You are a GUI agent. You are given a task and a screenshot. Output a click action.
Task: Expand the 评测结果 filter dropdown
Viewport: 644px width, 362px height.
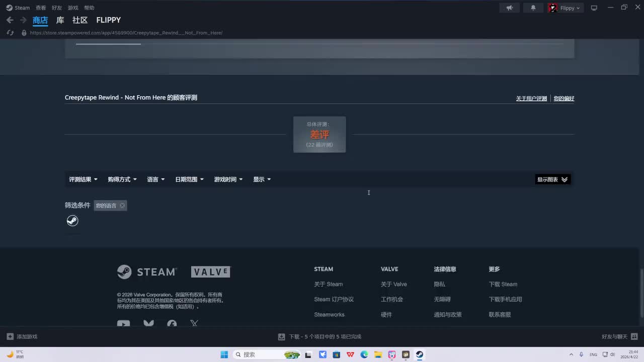84,179
